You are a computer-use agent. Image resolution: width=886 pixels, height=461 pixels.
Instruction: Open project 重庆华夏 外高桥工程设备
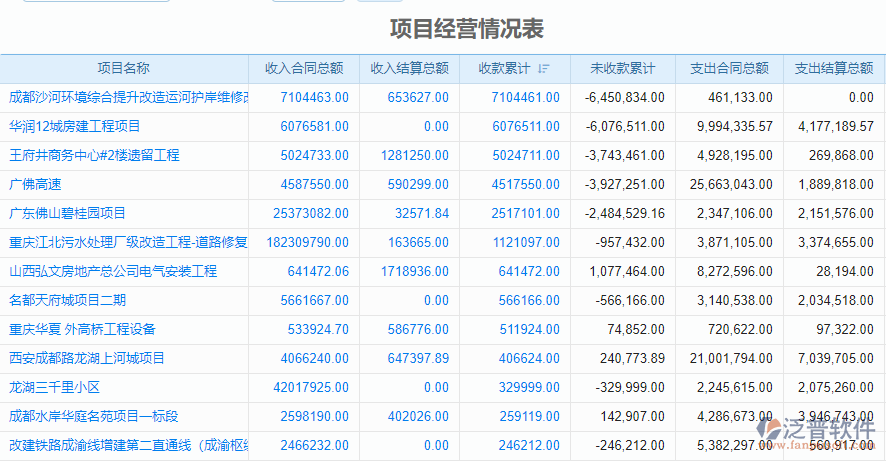(82, 329)
